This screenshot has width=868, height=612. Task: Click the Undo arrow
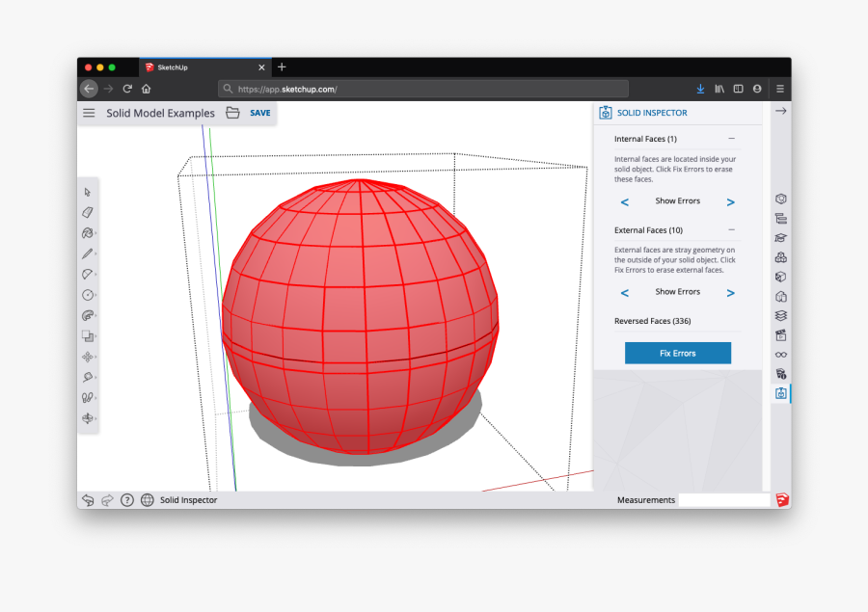point(88,500)
